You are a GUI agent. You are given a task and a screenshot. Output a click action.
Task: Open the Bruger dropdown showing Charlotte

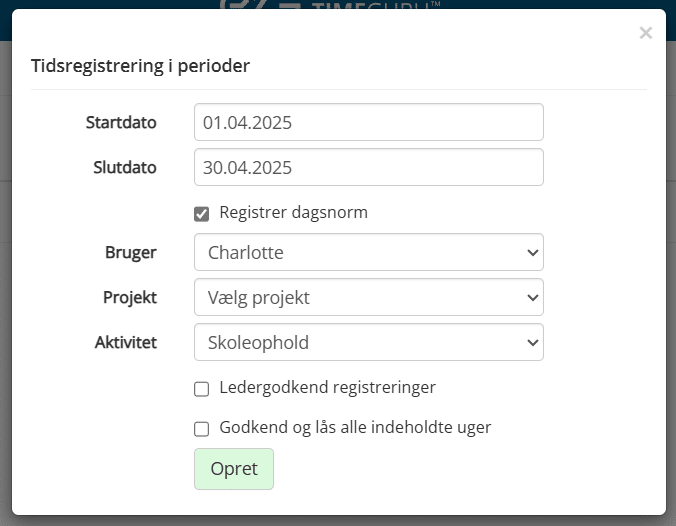coord(369,252)
